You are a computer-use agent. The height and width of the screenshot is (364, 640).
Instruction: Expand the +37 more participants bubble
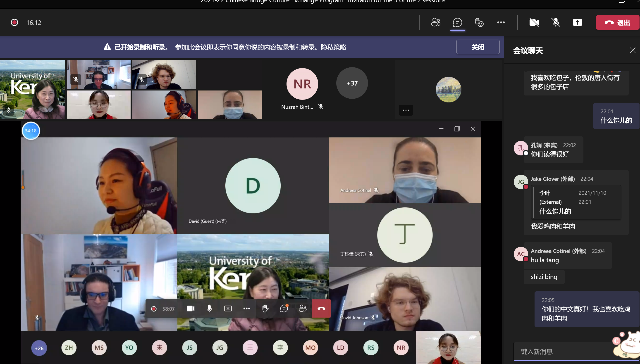tap(352, 83)
